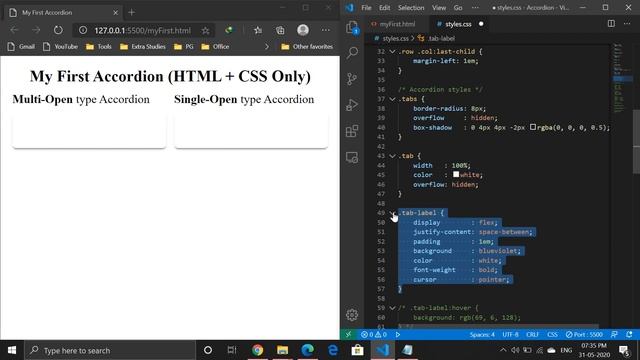The image size is (640, 360).
Task: Click the browser back arrow
Action: pos(14,30)
